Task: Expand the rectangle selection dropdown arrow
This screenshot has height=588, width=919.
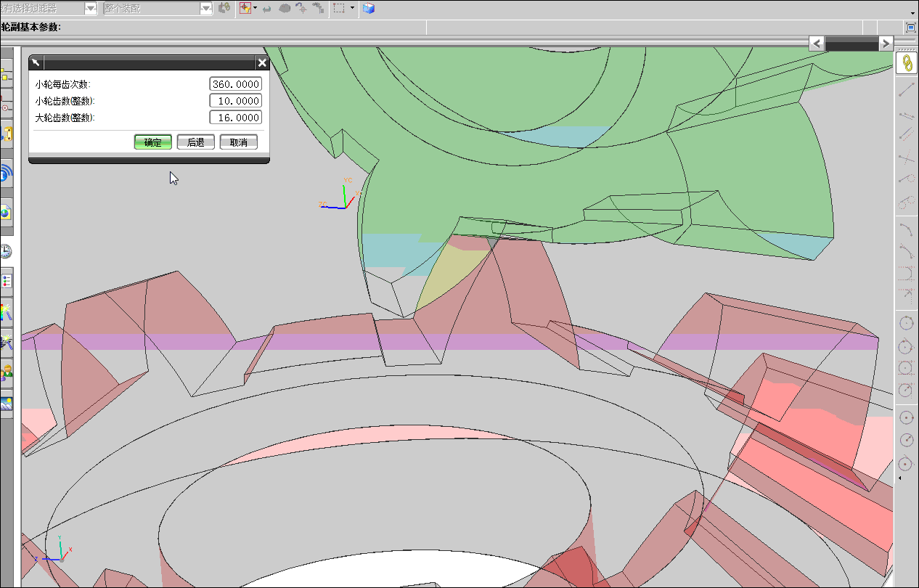Action: 352,8
